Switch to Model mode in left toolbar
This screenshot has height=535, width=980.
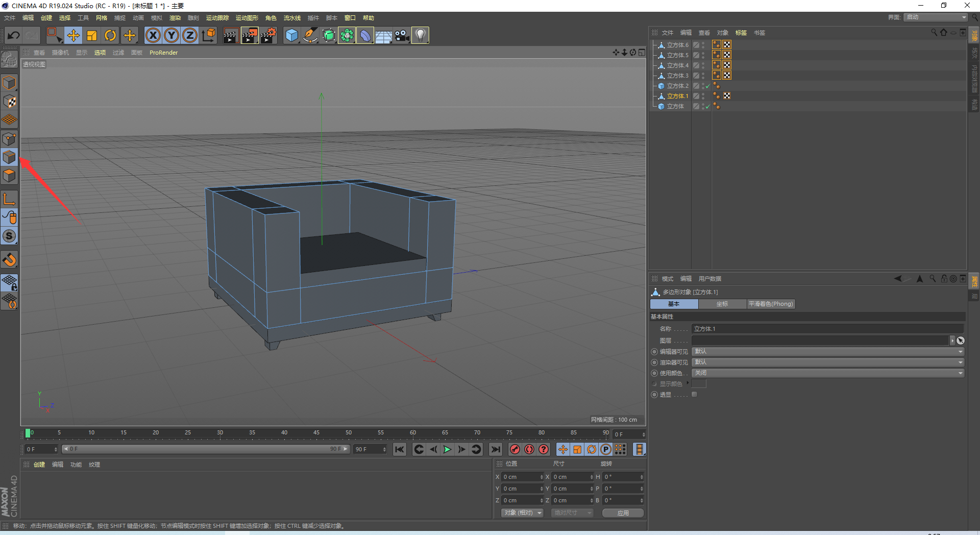(x=9, y=83)
